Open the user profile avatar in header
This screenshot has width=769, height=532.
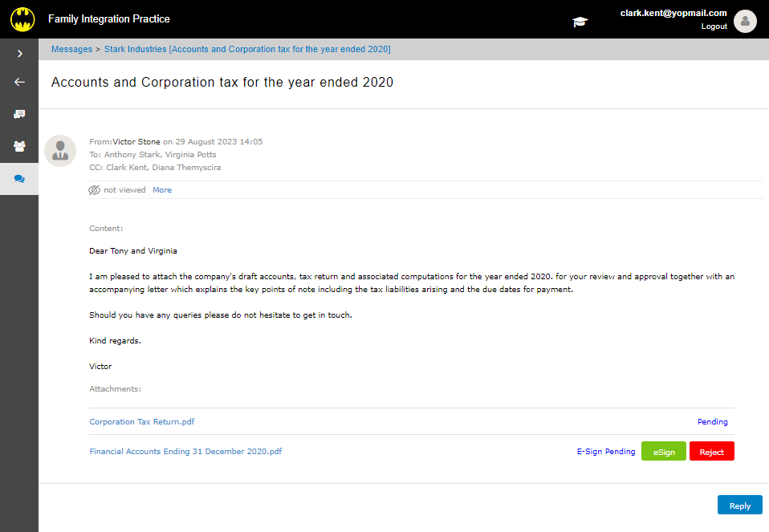745,21
